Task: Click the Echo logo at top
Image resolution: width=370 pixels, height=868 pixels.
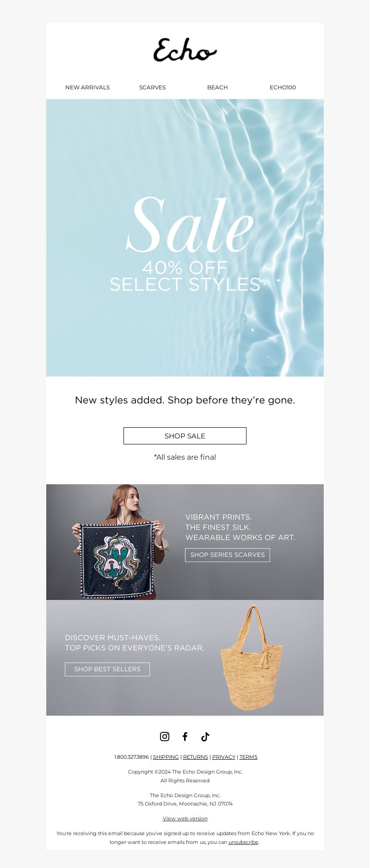Action: (185, 50)
